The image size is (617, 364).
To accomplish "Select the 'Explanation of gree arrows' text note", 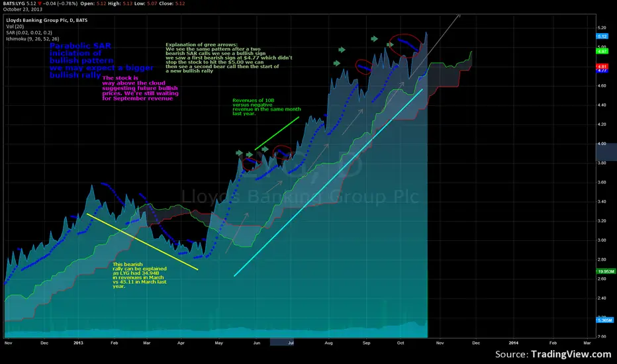I will pos(228,58).
